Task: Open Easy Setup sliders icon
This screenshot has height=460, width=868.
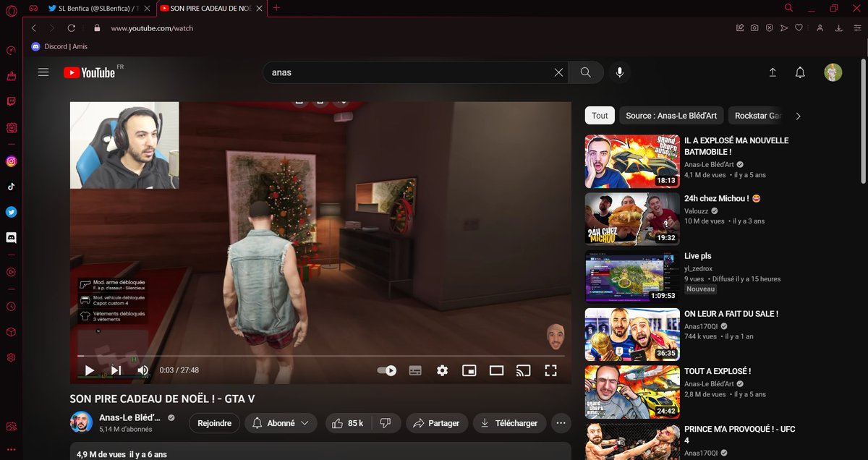Action: (x=857, y=28)
